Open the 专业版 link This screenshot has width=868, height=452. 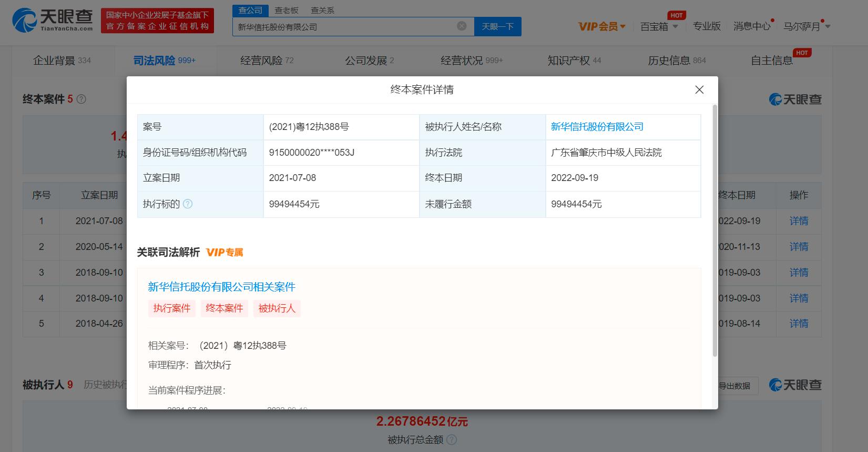click(707, 26)
